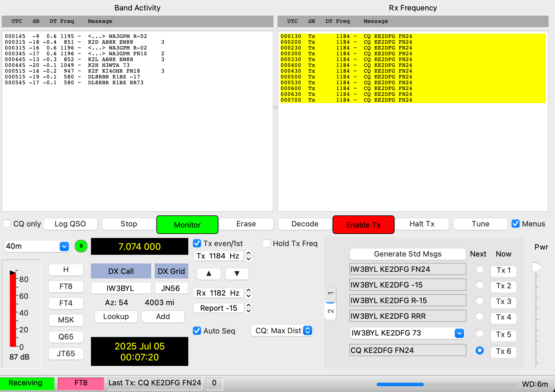Edit the IW3BYL KE2DFG FN24 message field
The height and width of the screenshot is (392, 555).
click(x=408, y=269)
